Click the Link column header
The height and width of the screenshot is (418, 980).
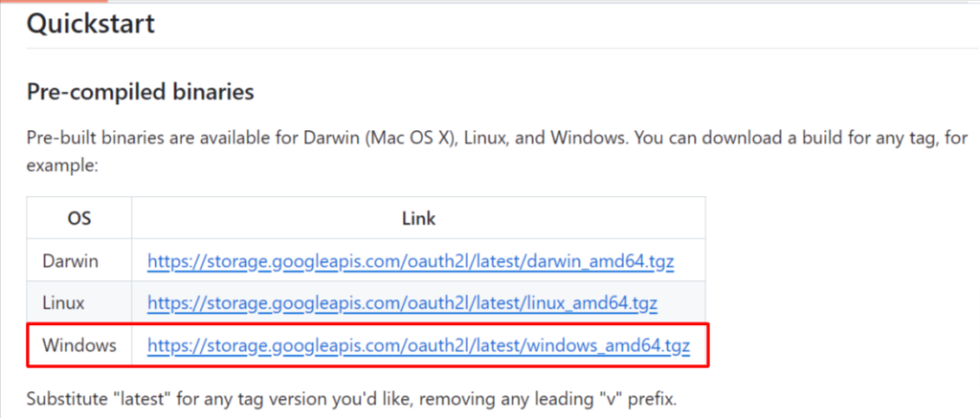tap(418, 219)
